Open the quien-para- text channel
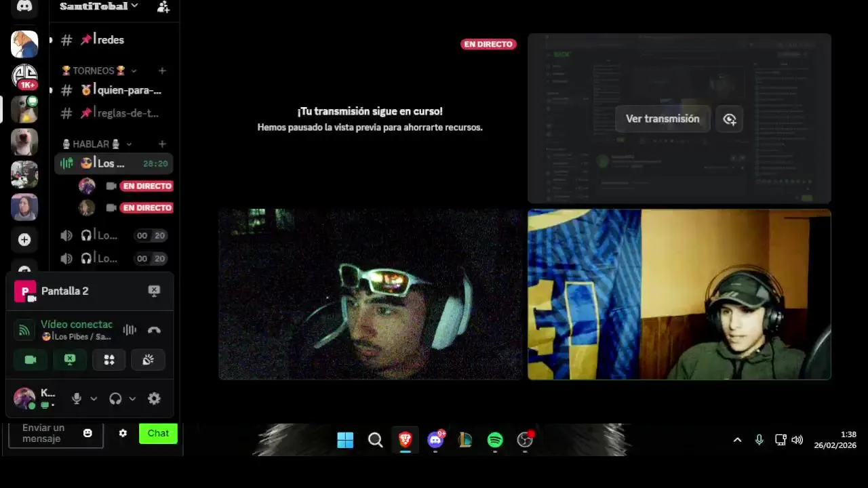 click(x=114, y=90)
